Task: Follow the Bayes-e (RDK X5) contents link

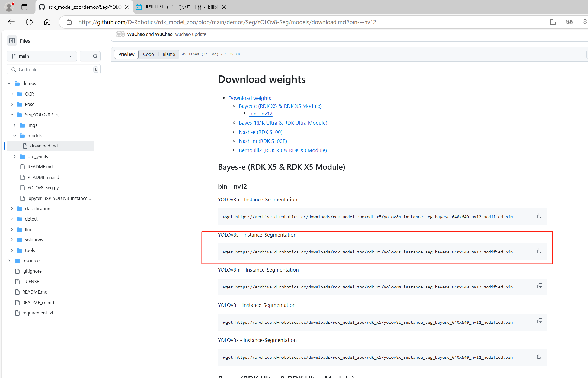Action: click(280, 106)
